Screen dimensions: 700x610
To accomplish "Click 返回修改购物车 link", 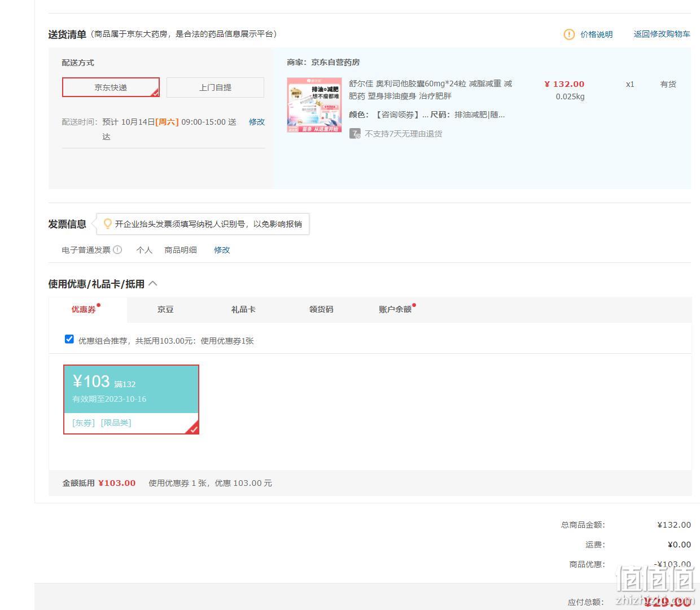I will (x=662, y=34).
